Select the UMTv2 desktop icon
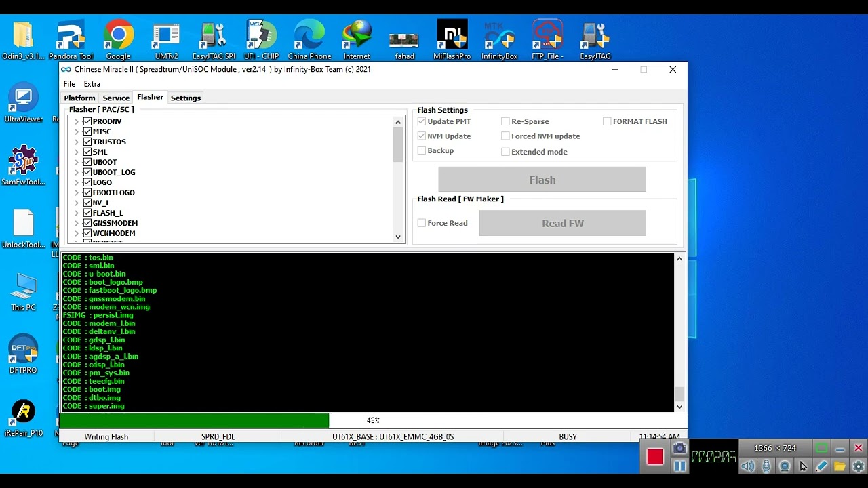 (x=166, y=40)
